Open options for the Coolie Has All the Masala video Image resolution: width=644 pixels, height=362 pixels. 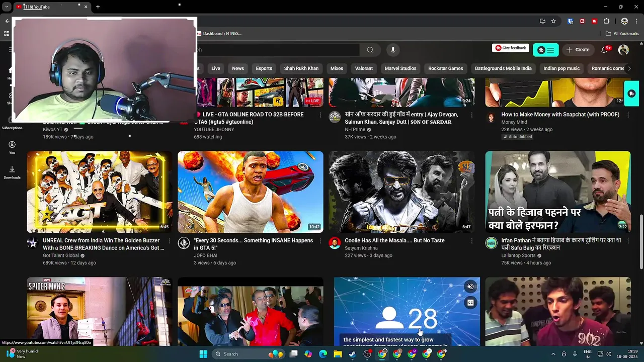pos(471,241)
